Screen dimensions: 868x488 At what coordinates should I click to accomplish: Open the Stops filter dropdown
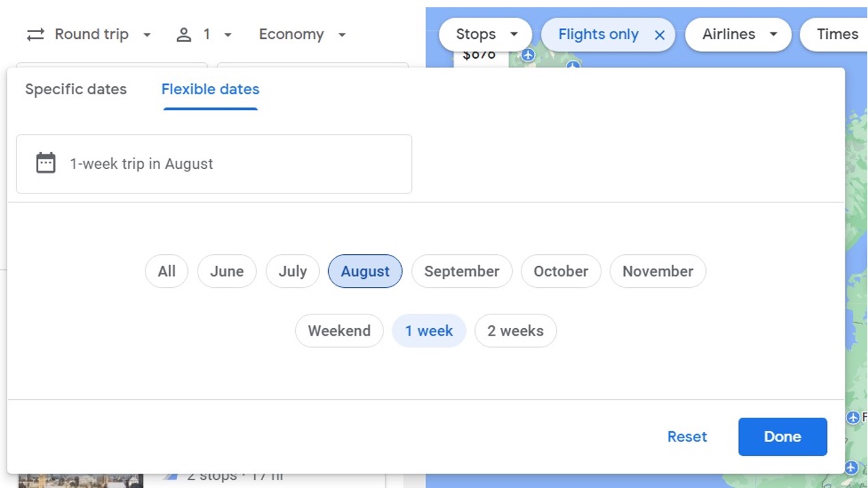(485, 34)
